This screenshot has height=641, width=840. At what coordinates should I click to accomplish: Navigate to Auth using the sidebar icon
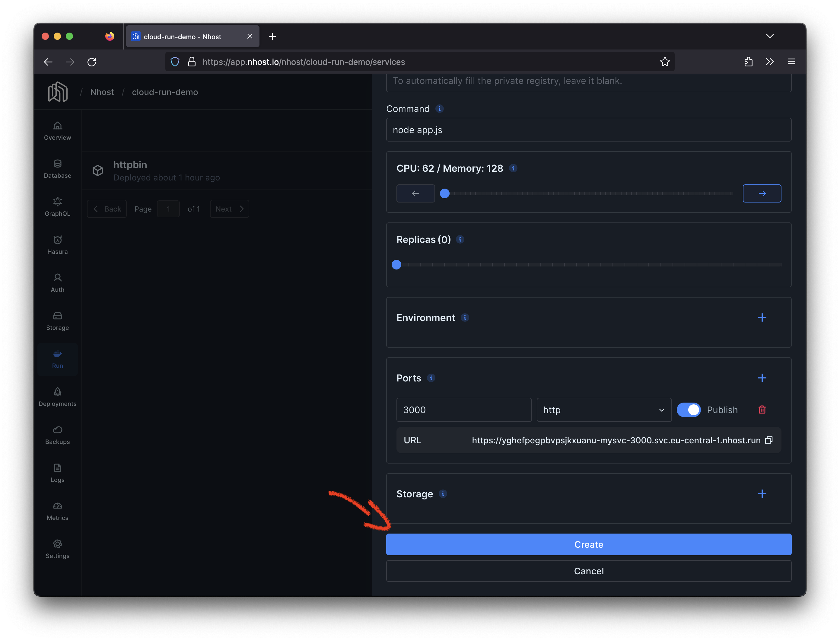(x=57, y=283)
